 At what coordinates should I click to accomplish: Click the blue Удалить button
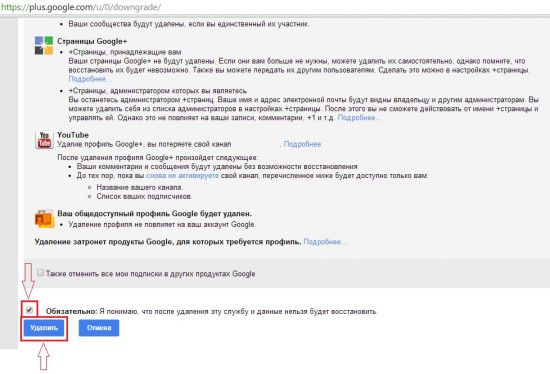[44, 328]
